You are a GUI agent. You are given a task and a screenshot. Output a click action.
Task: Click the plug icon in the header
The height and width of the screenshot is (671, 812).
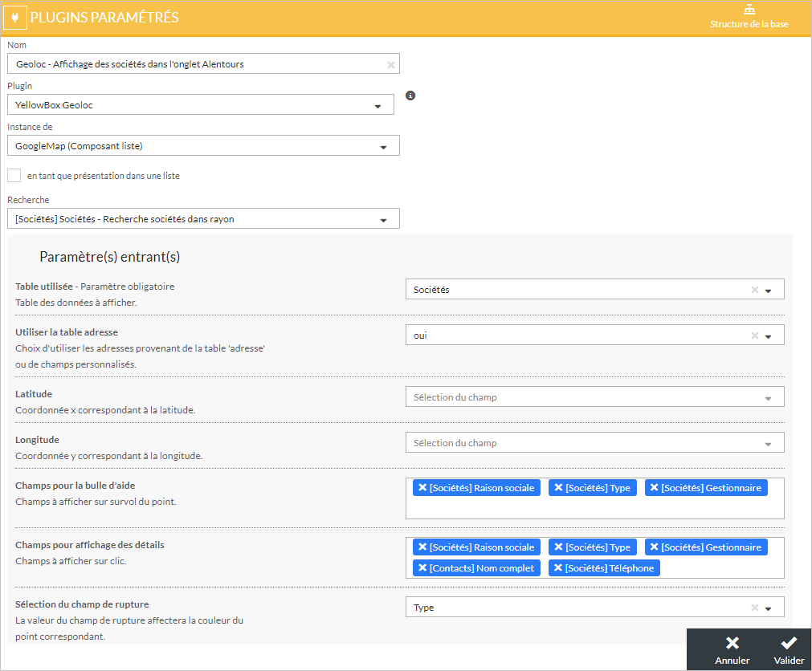pos(16,18)
